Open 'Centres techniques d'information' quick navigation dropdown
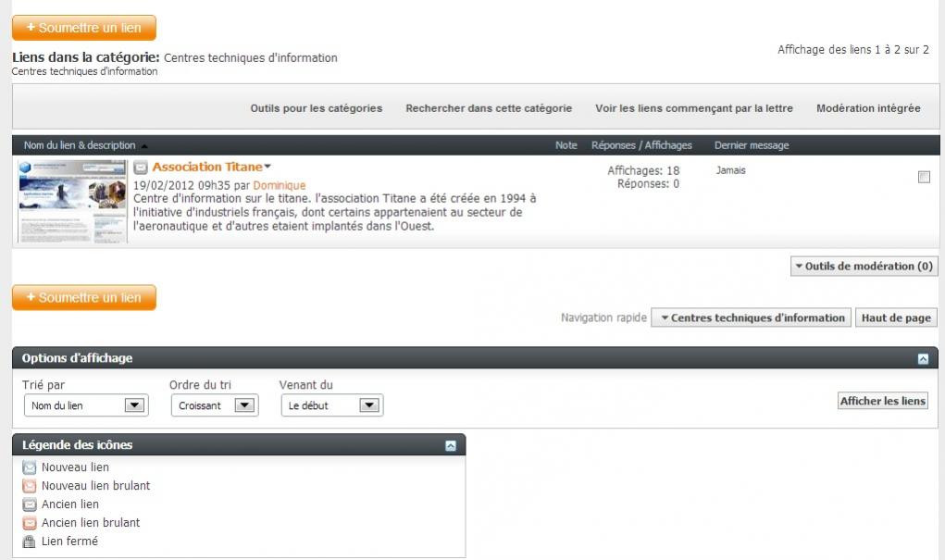 pyautogui.click(x=750, y=317)
